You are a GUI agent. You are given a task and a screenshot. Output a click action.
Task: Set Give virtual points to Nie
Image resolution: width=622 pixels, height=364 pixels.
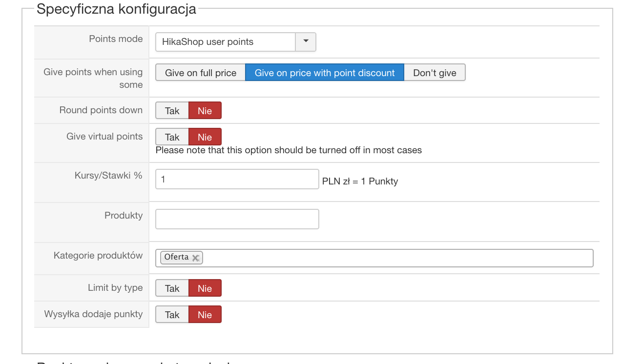(205, 137)
